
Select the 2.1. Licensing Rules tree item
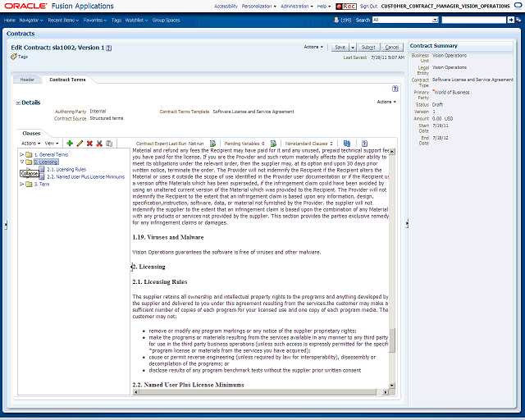[66, 170]
